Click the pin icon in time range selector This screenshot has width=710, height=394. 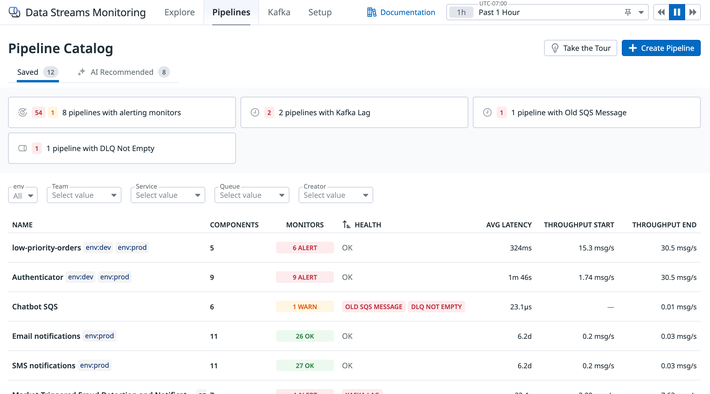click(628, 12)
